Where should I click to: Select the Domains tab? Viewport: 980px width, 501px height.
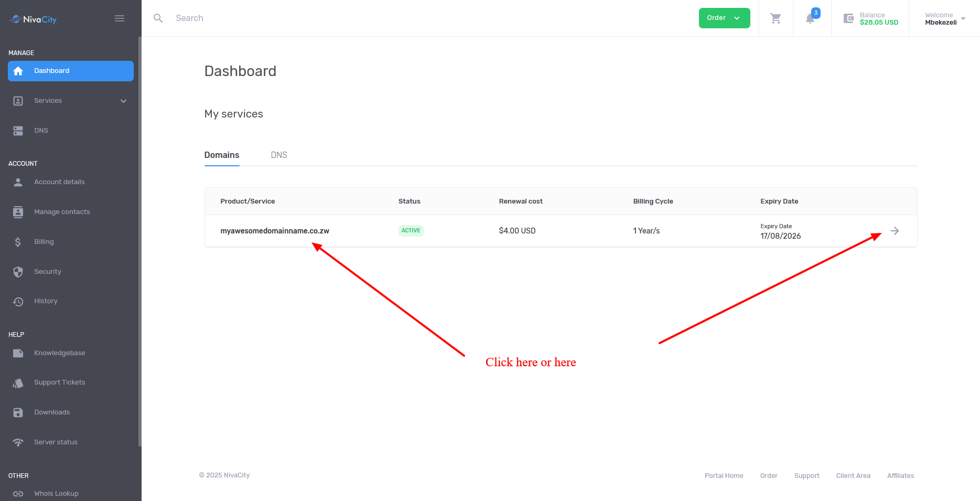[x=221, y=155]
